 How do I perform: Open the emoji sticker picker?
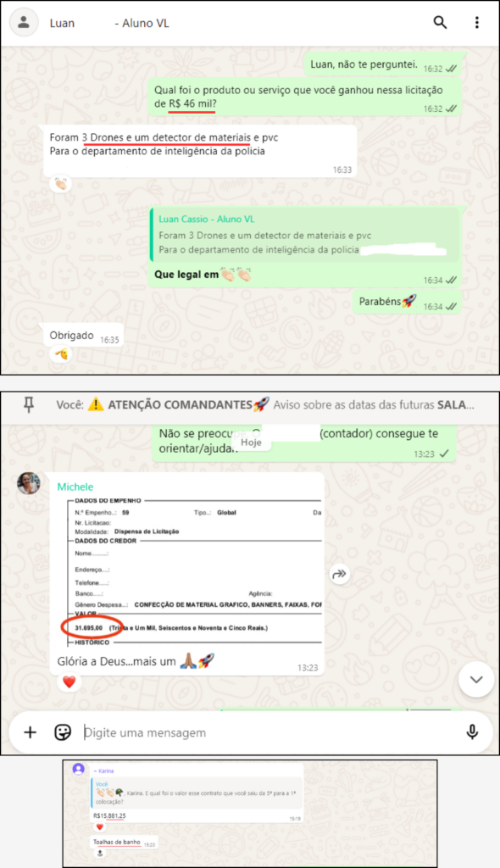(x=63, y=732)
